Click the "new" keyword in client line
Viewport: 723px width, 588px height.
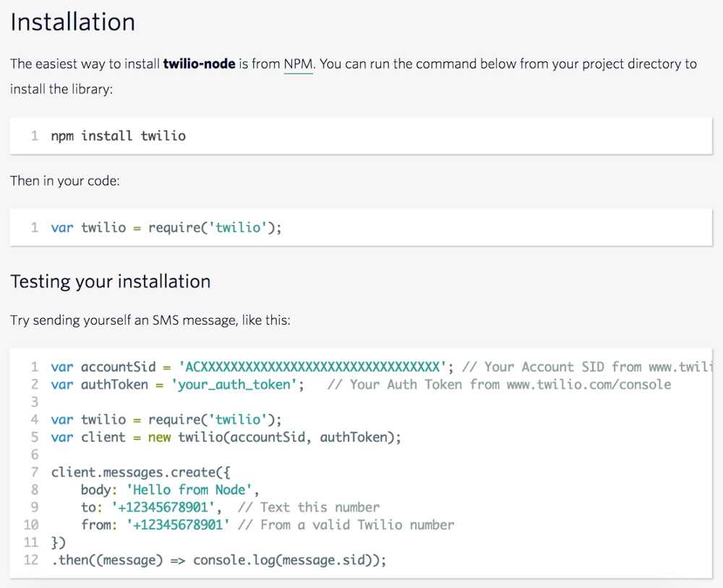tap(159, 437)
